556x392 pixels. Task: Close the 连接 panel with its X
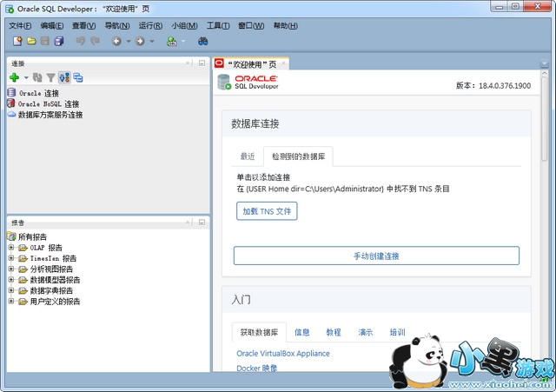[188, 63]
